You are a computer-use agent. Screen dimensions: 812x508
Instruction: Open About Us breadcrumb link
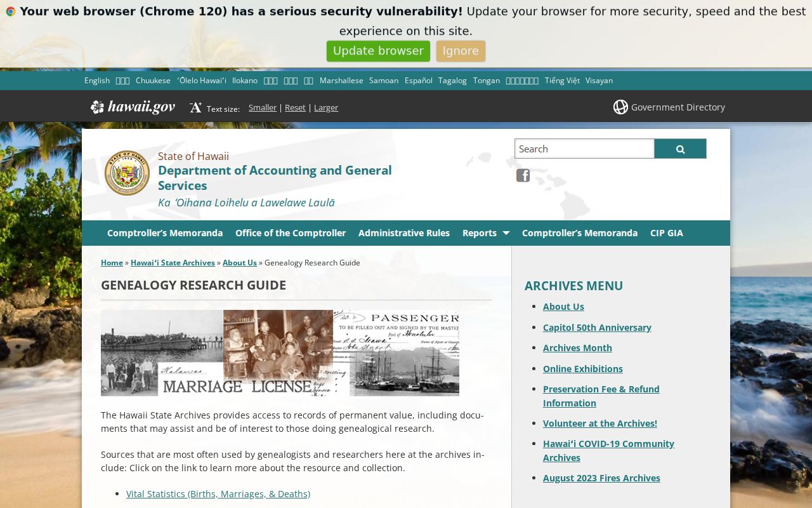point(240,262)
